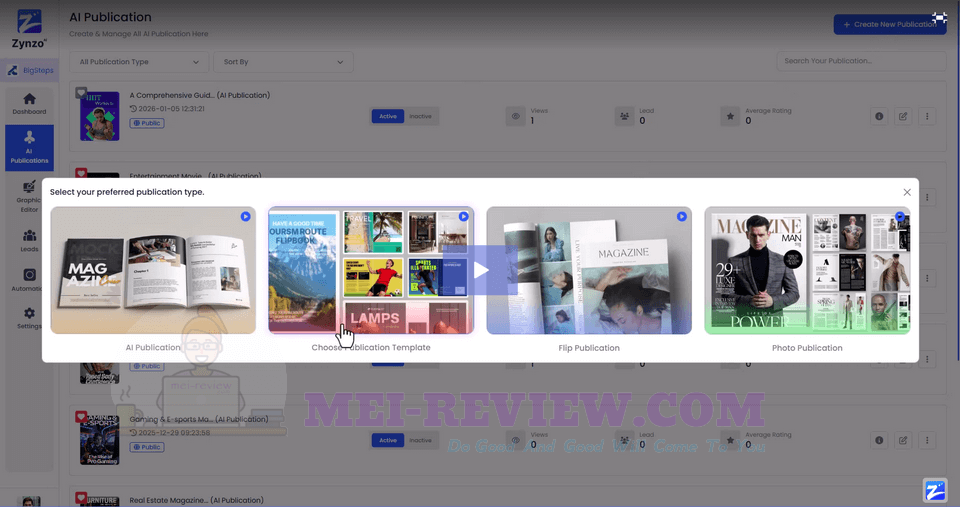Click the user avatar in the sidebar
The height and width of the screenshot is (507, 960).
pos(31,501)
